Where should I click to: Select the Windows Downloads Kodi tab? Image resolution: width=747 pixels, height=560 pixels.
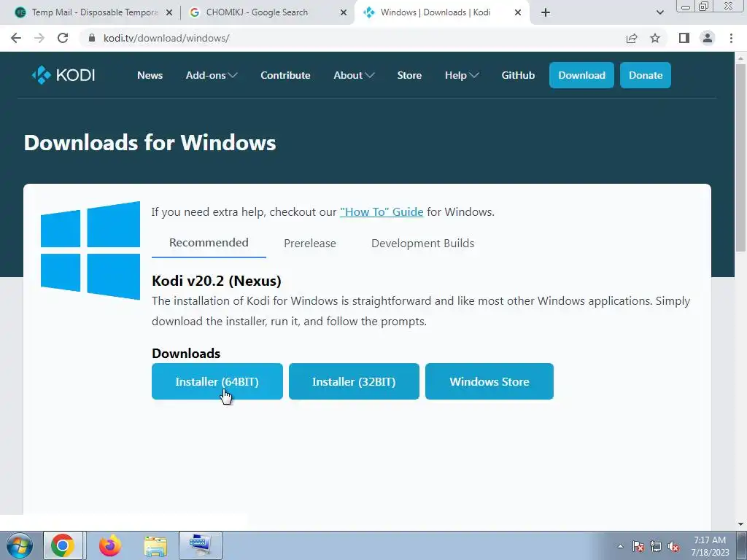click(x=441, y=12)
